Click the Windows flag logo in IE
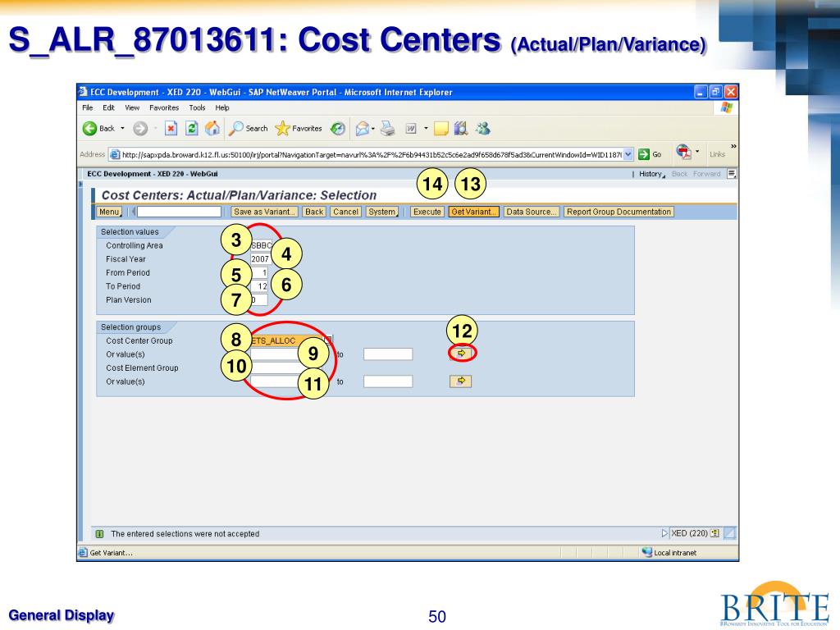The image size is (840, 630). click(x=726, y=107)
